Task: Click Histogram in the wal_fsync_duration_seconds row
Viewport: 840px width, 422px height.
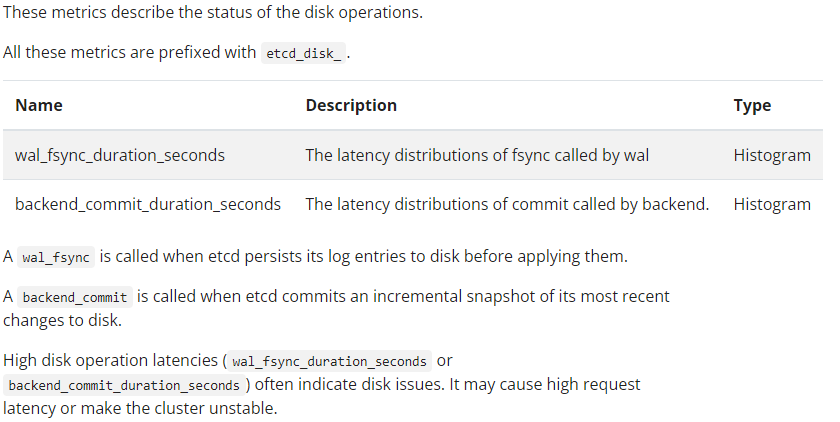Action: coord(772,155)
